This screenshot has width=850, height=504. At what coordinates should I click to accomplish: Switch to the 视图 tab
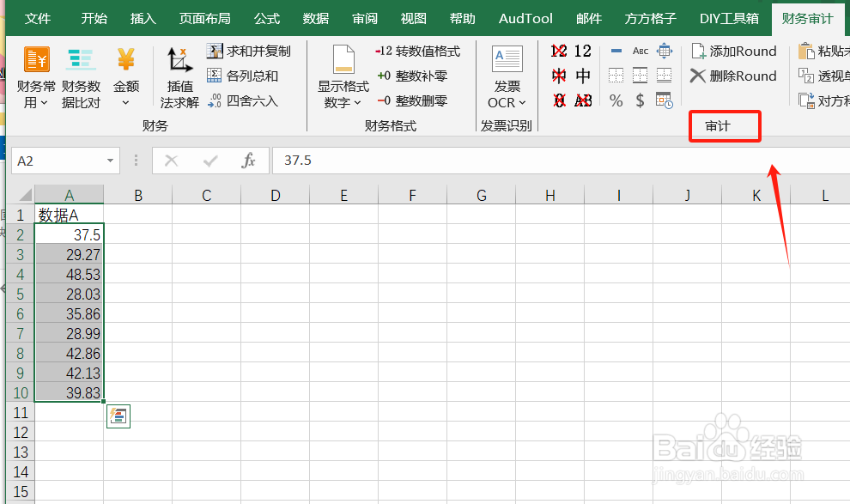click(x=414, y=18)
